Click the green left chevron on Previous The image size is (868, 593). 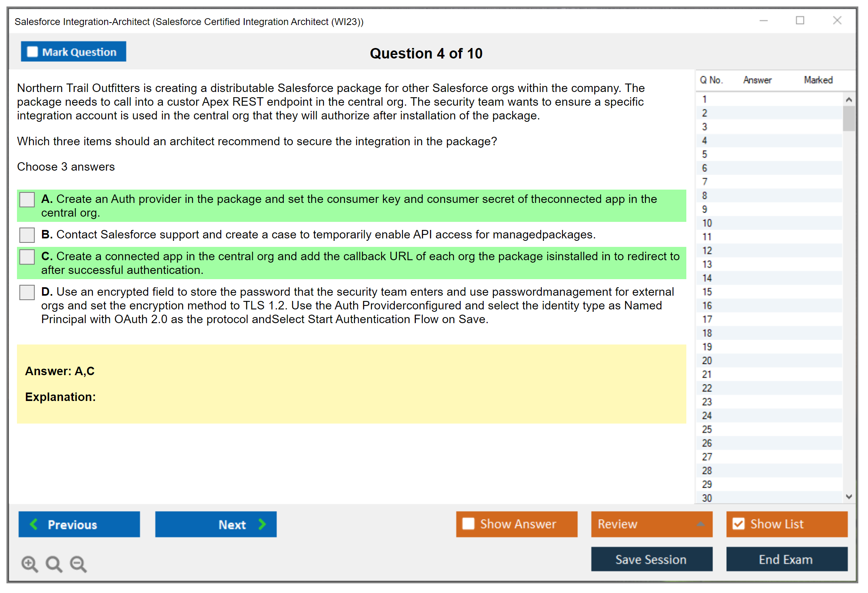tap(34, 524)
